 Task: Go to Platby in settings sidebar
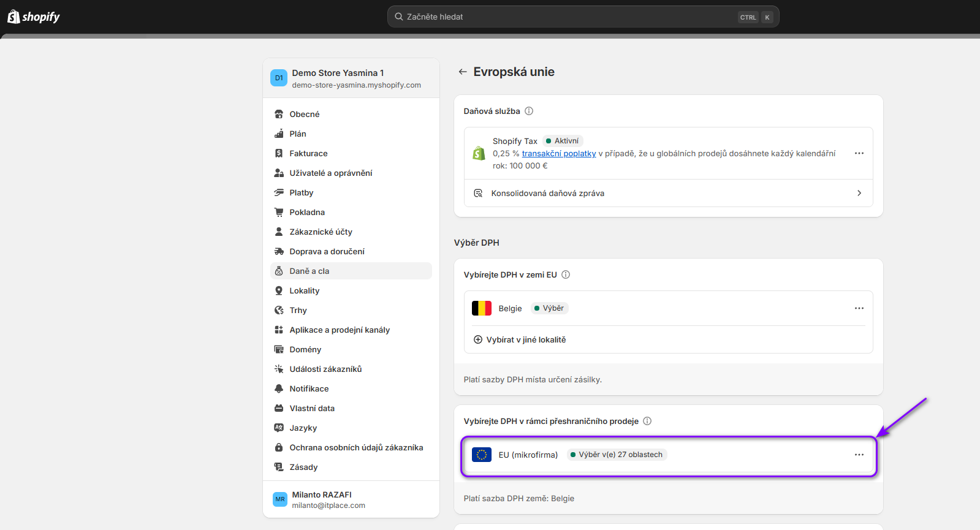(301, 192)
